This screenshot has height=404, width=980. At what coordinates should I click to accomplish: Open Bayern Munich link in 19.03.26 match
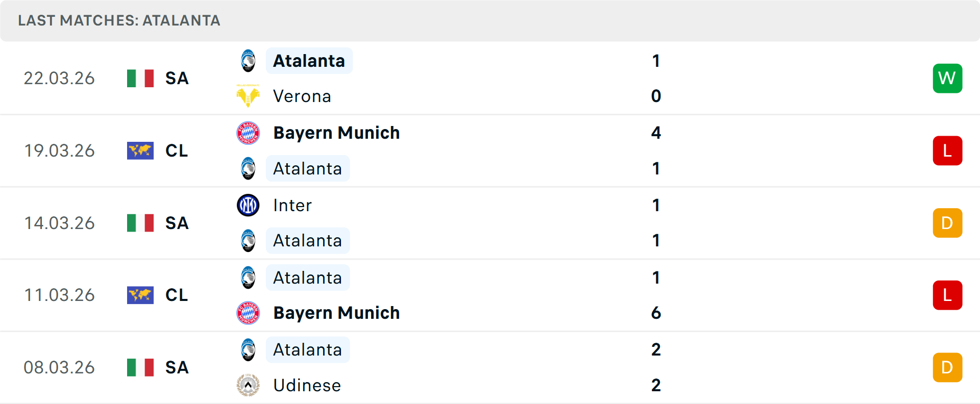point(336,133)
